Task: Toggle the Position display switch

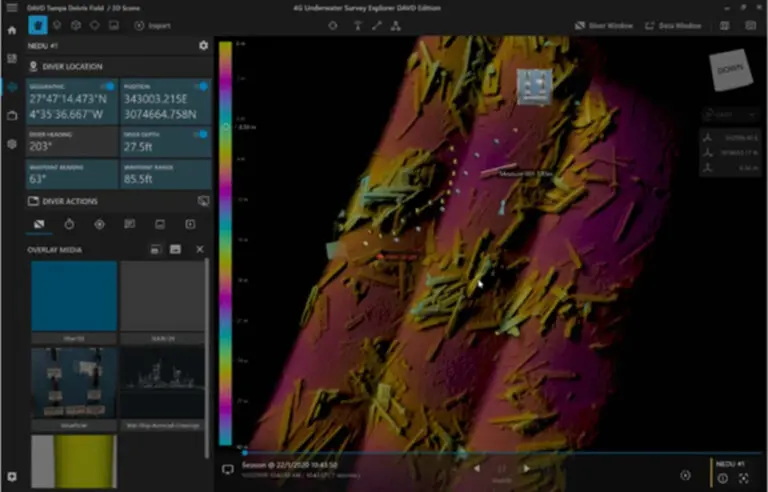Action: tap(200, 87)
